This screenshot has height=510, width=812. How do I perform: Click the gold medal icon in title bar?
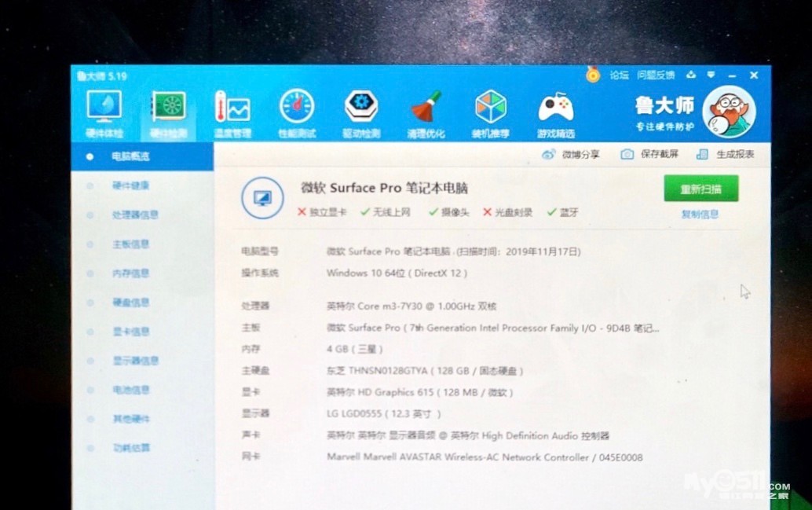pos(593,75)
